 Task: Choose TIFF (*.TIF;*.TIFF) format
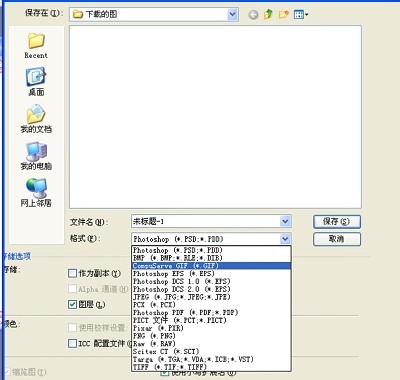(211, 367)
